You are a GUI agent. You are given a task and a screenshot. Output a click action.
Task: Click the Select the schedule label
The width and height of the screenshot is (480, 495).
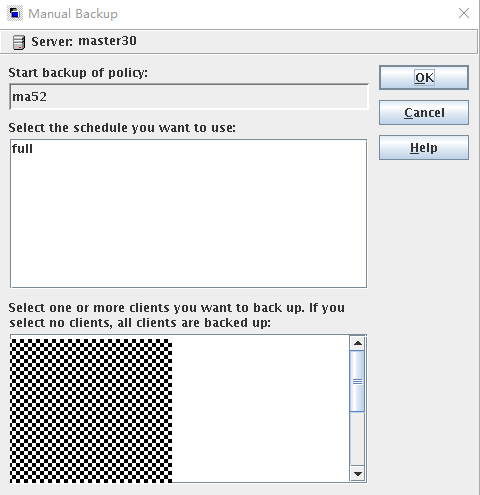click(122, 128)
